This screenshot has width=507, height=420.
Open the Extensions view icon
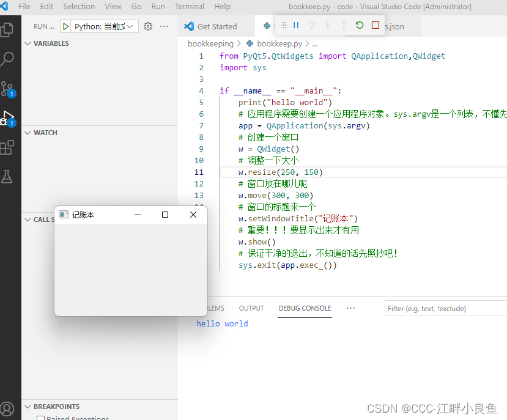[7, 147]
